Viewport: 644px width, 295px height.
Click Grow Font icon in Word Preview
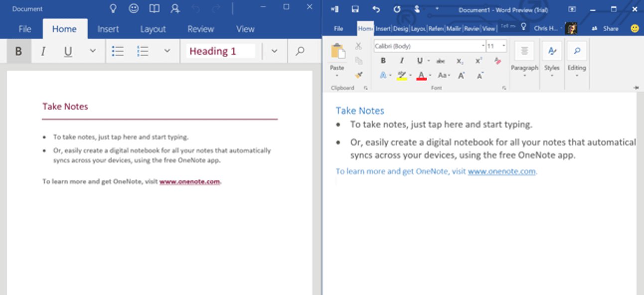462,76
